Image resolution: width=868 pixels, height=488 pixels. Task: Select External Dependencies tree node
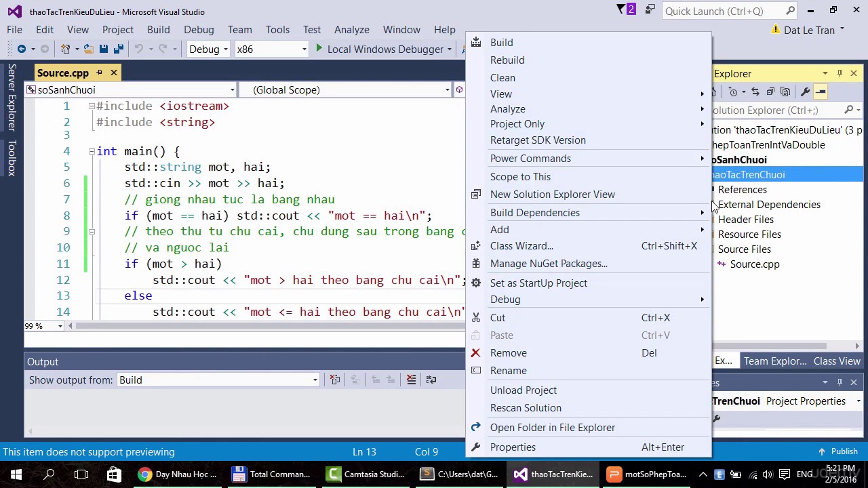769,205
